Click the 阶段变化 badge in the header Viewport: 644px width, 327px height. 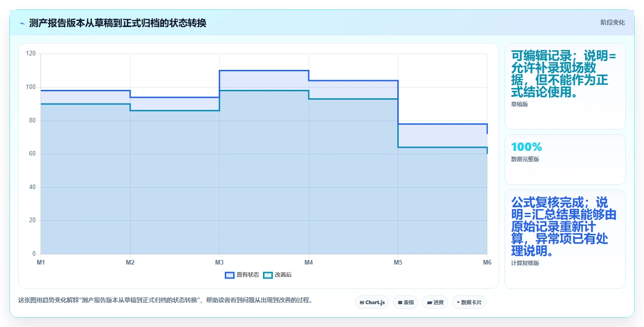(x=613, y=22)
